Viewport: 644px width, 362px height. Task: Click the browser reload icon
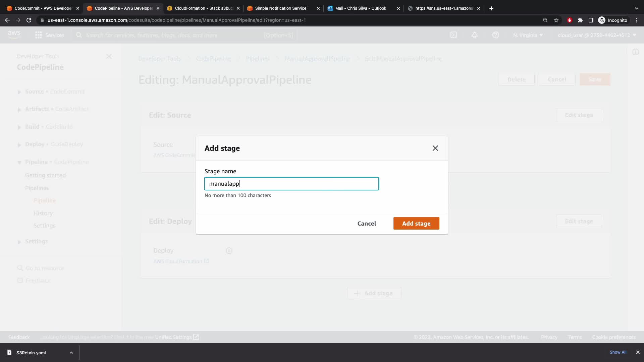click(x=29, y=20)
